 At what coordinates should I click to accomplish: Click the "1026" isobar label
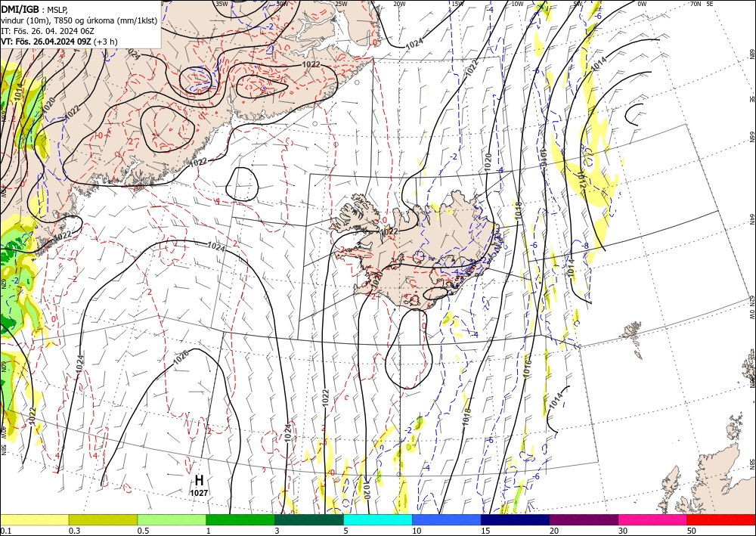[x=181, y=356]
